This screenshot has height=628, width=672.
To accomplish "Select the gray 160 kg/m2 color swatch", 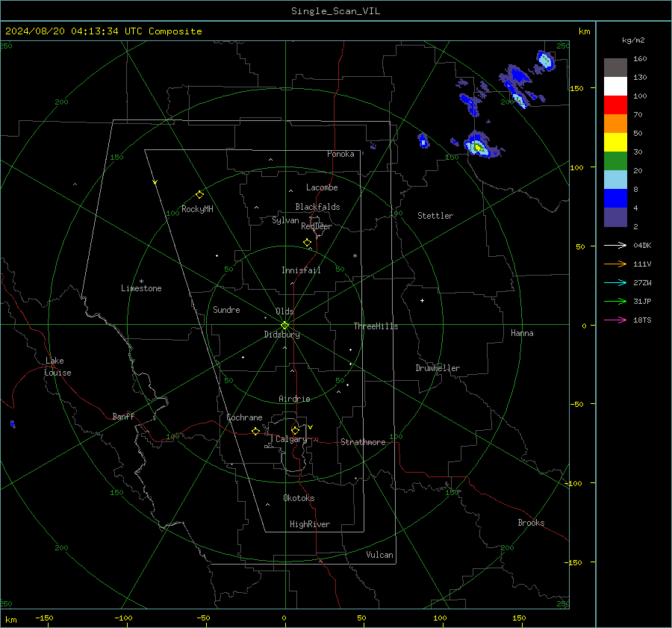I will 615,68.
